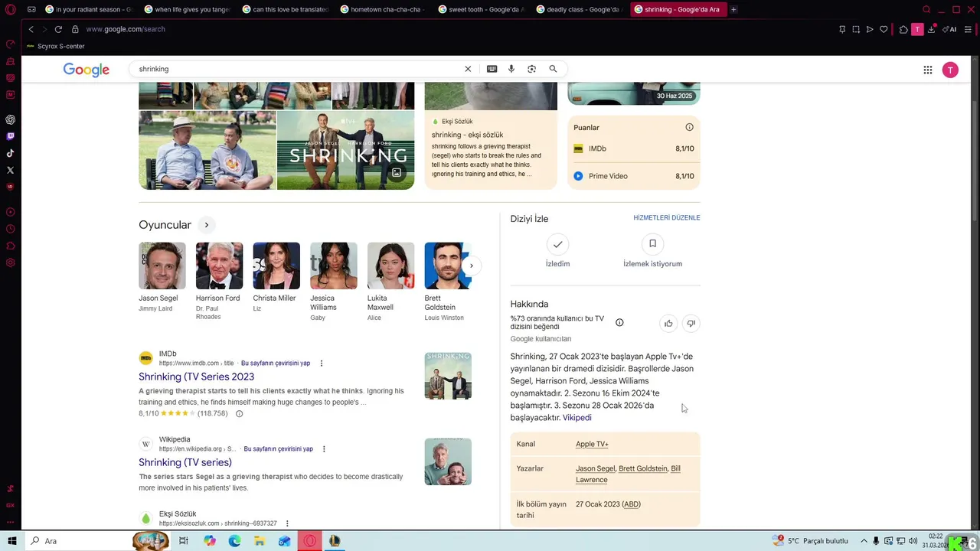This screenshot has width=980, height=551.
Task: Go back to the previous page
Action: [x=31, y=29]
